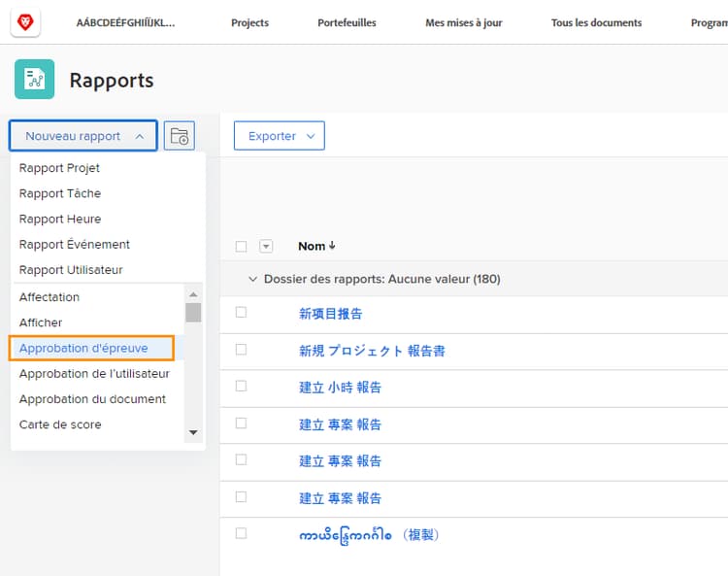Open the 新項目报告 report link

[331, 314]
